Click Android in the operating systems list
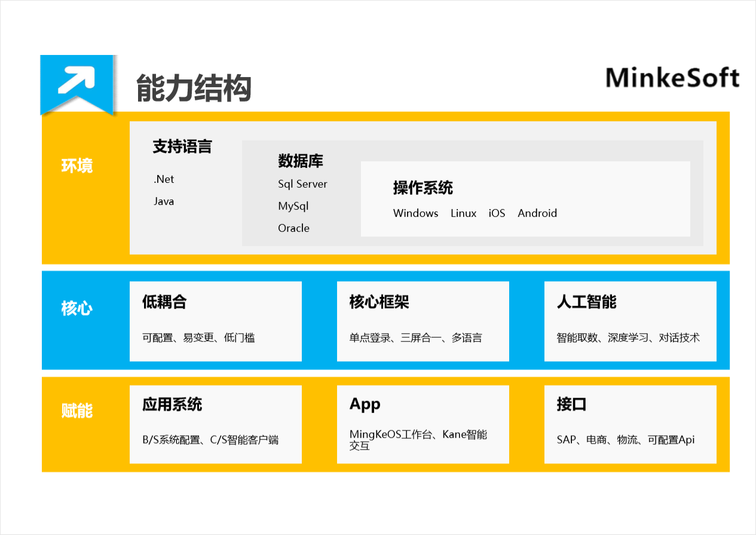This screenshot has width=756, height=535. [537, 213]
